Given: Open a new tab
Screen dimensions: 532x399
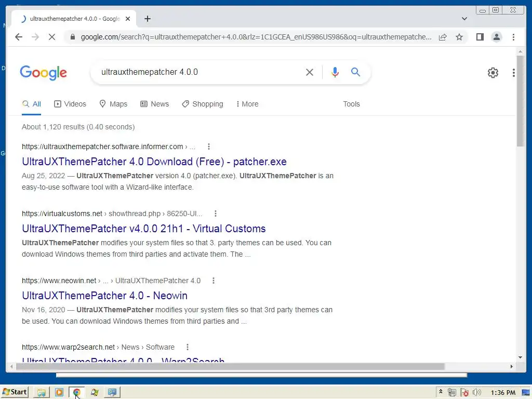Looking at the screenshot, I should point(147,19).
